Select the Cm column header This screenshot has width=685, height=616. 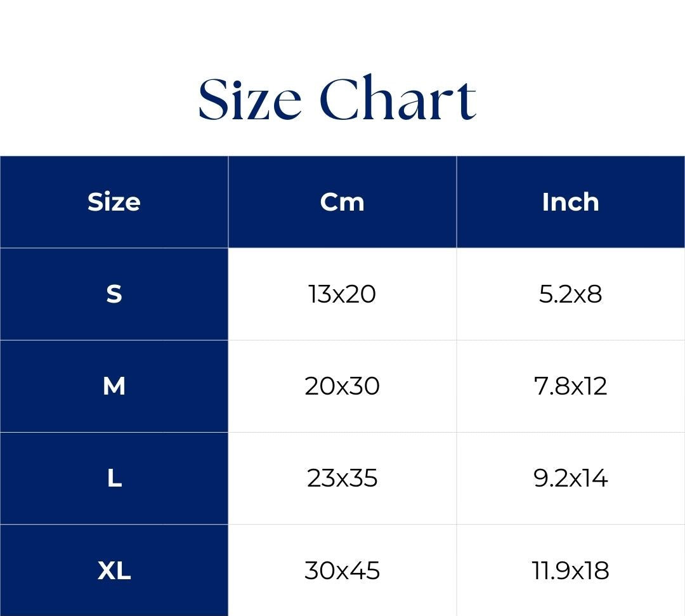(x=342, y=202)
